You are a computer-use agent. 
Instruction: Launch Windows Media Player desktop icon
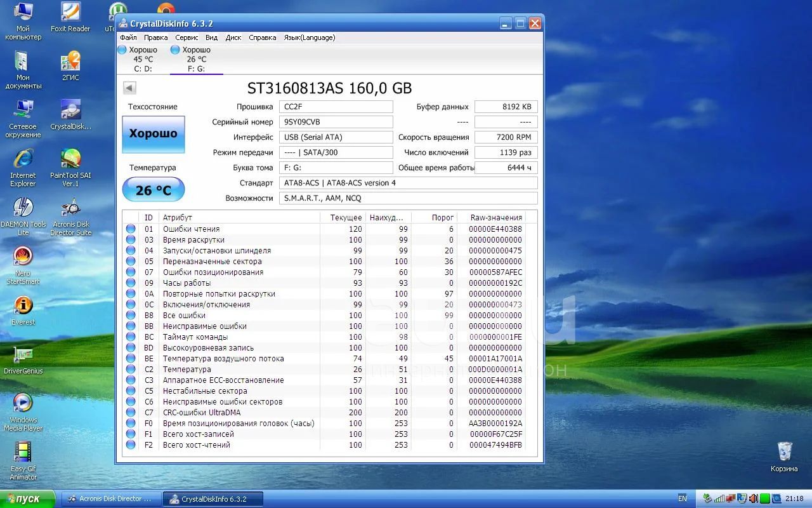point(23,413)
